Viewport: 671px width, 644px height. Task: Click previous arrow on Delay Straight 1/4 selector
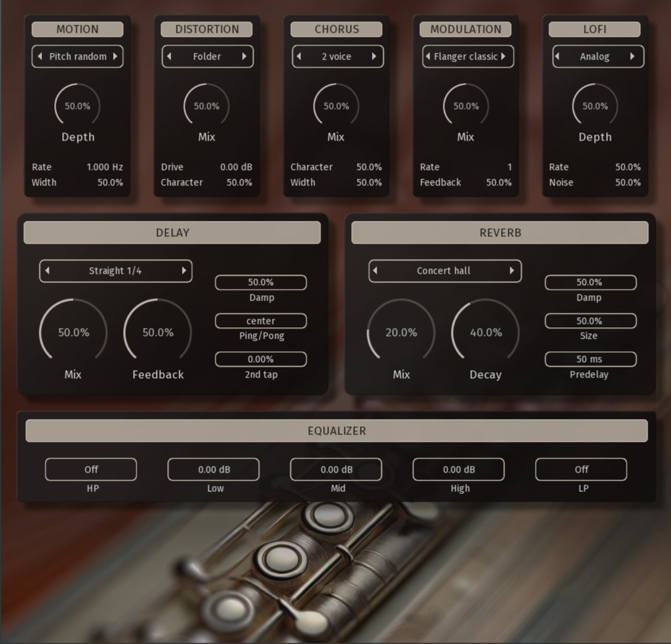tap(47, 271)
